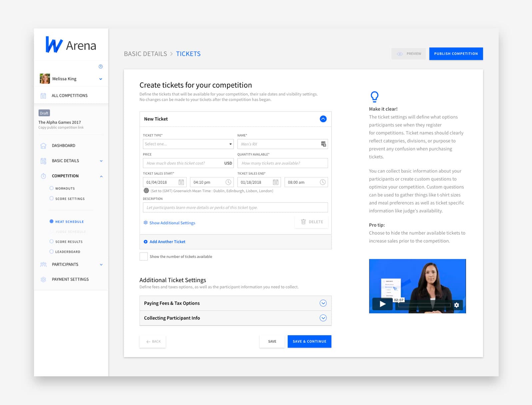Click the Back button
Image resolution: width=532 pixels, height=405 pixels.
pyautogui.click(x=153, y=342)
